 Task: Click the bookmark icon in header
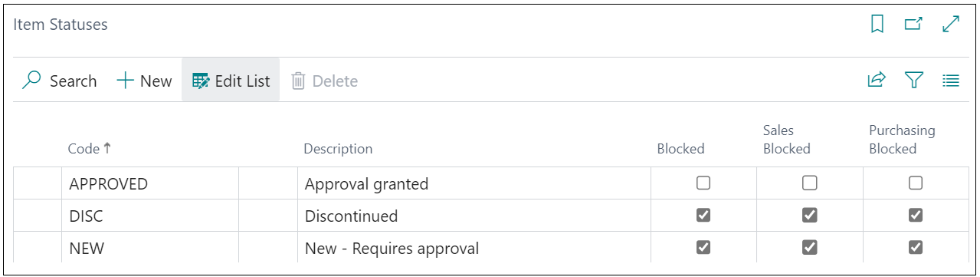[x=877, y=25]
